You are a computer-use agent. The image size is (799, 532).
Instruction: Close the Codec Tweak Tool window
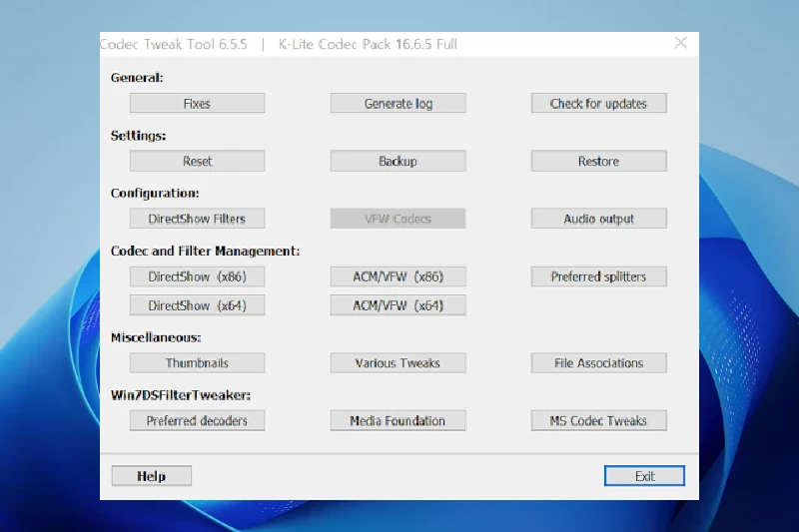click(681, 43)
